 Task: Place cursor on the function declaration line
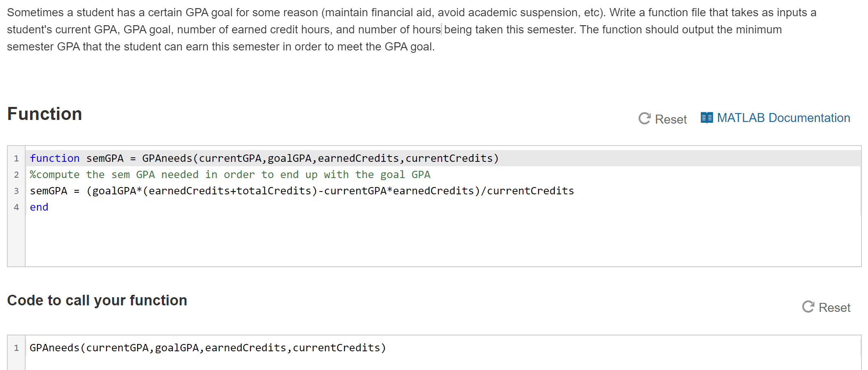pyautogui.click(x=264, y=158)
